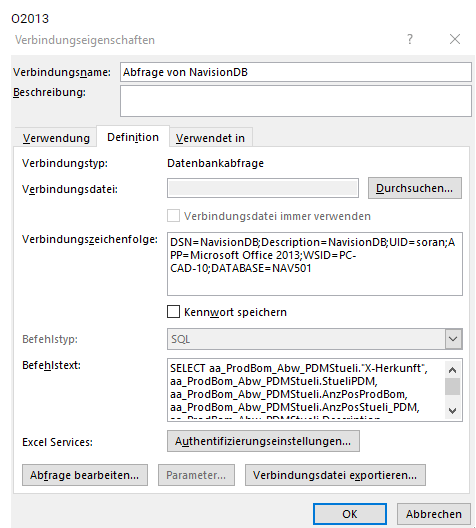Close the Verbindungseigenschaften dialog with X
The width and height of the screenshot is (476, 528).
[x=455, y=39]
